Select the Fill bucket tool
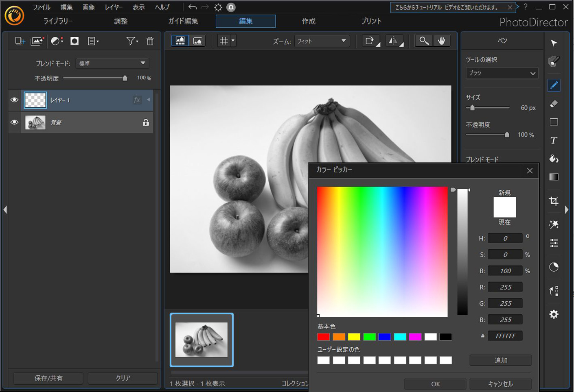 click(554, 159)
